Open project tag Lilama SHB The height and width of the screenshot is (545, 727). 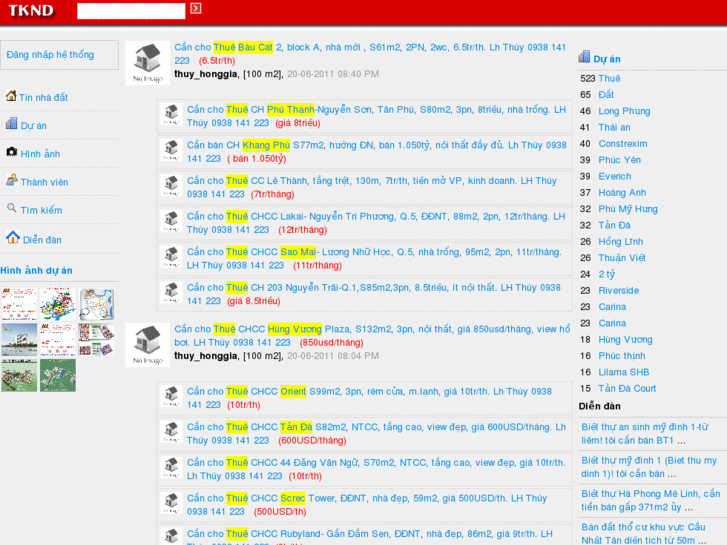point(624,372)
